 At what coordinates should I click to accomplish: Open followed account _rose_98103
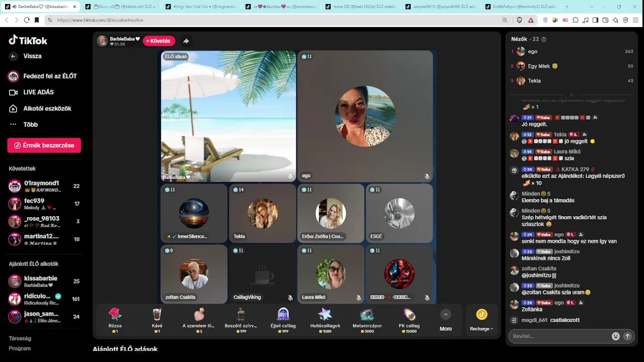pyautogui.click(x=44, y=221)
